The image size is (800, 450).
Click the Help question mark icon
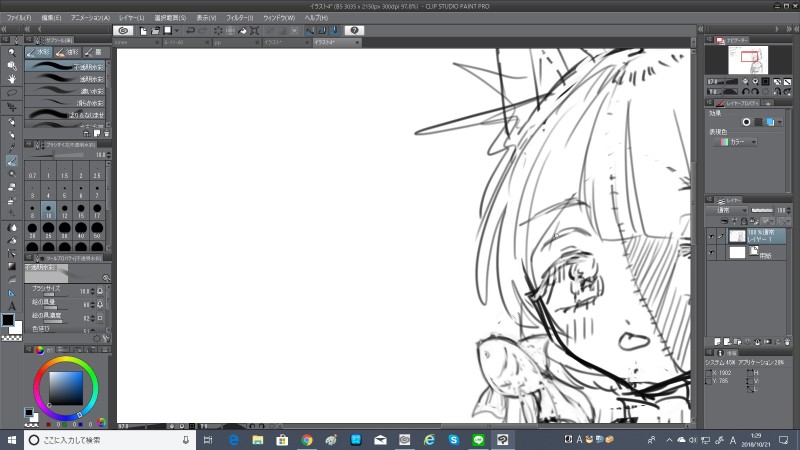tap(354, 31)
